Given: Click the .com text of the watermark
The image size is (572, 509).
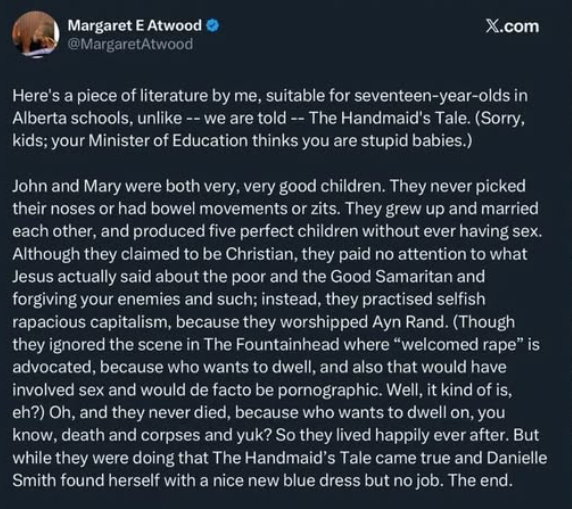Looking at the screenshot, I should pyautogui.click(x=520, y=27).
